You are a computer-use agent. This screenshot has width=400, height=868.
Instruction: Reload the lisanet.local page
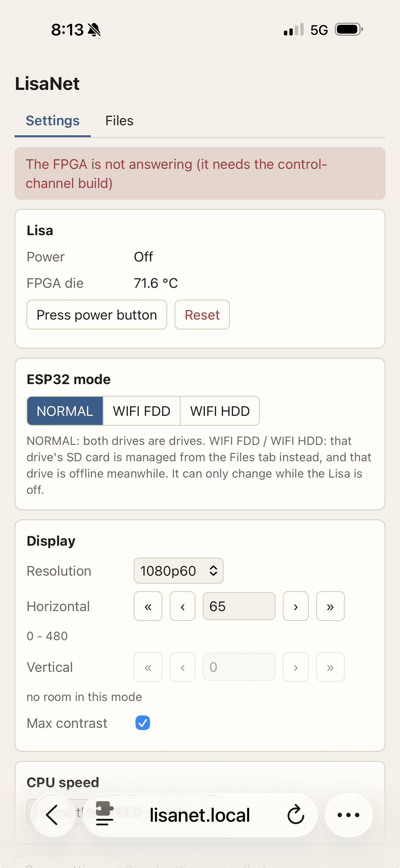(295, 815)
